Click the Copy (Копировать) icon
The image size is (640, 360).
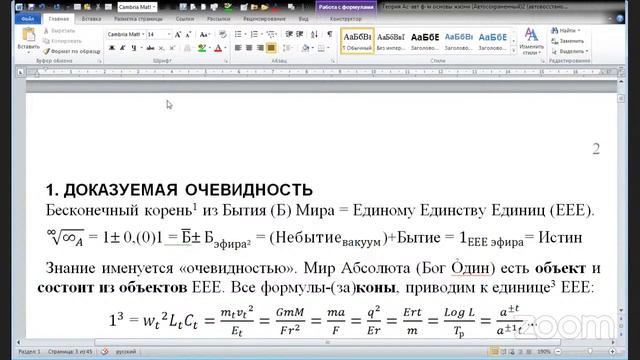(46, 41)
